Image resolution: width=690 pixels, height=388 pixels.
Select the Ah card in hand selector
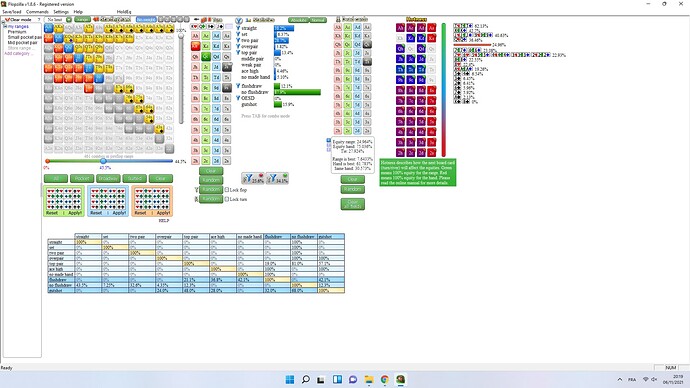click(338, 27)
